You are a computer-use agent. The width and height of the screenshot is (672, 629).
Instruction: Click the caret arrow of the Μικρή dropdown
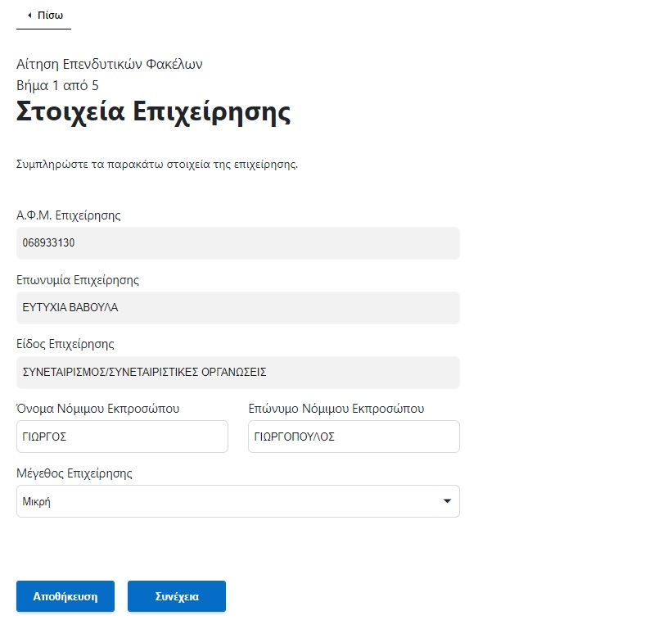pyautogui.click(x=447, y=500)
